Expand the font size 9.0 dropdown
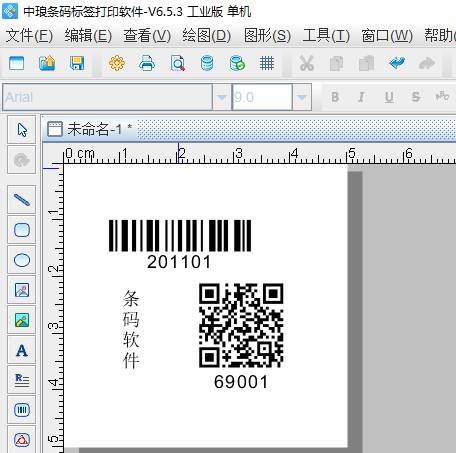Viewport: 456px width, 453px height. pyautogui.click(x=302, y=97)
